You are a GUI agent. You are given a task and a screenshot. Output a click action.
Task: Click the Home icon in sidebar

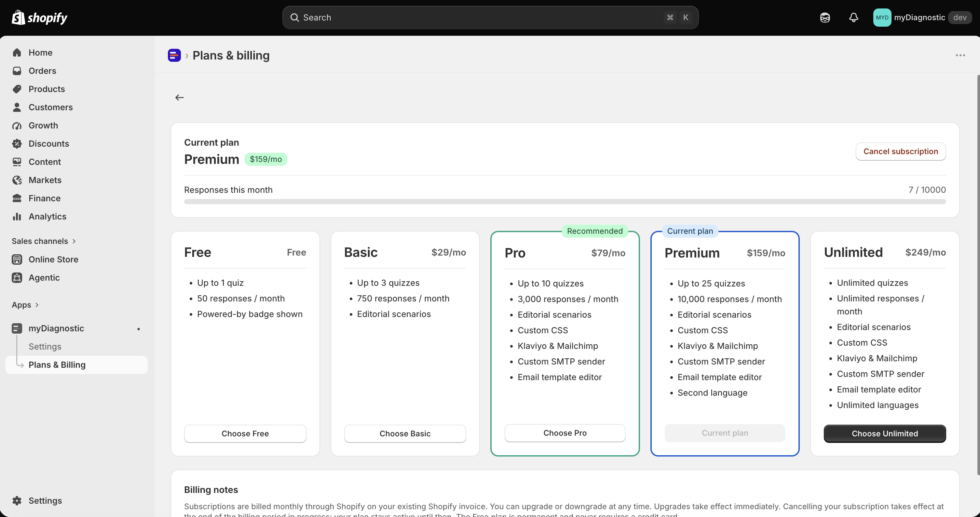[17, 52]
